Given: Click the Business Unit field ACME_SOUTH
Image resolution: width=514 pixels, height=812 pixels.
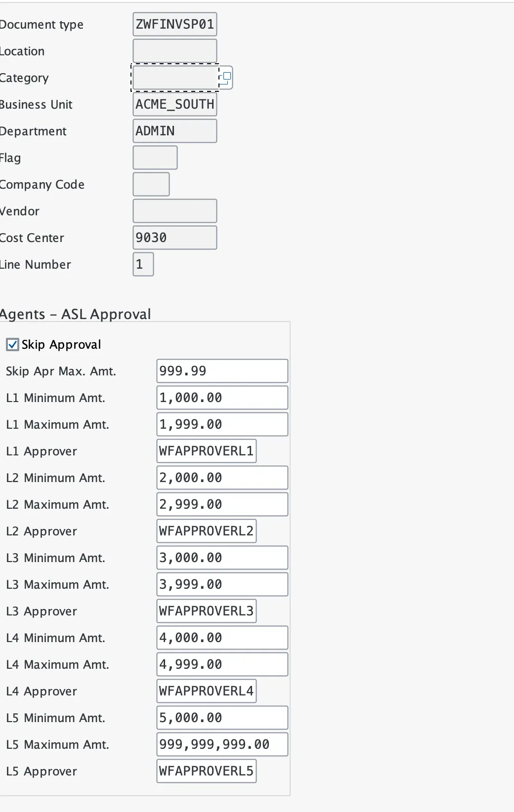Looking at the screenshot, I should pos(175,104).
